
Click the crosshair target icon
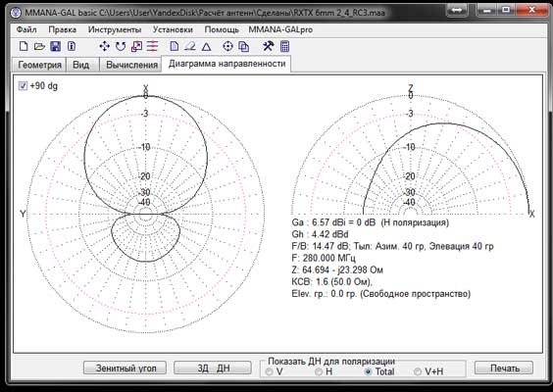(x=228, y=46)
